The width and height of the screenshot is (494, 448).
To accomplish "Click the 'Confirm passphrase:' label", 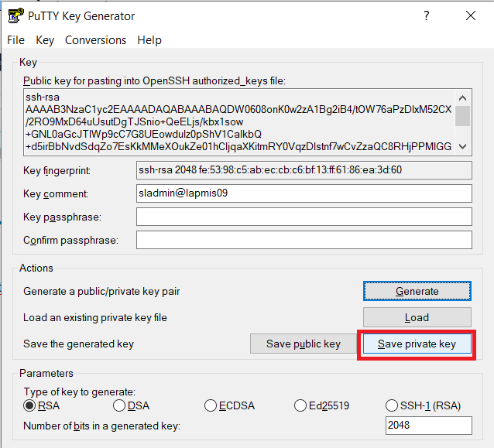I will (71, 240).
